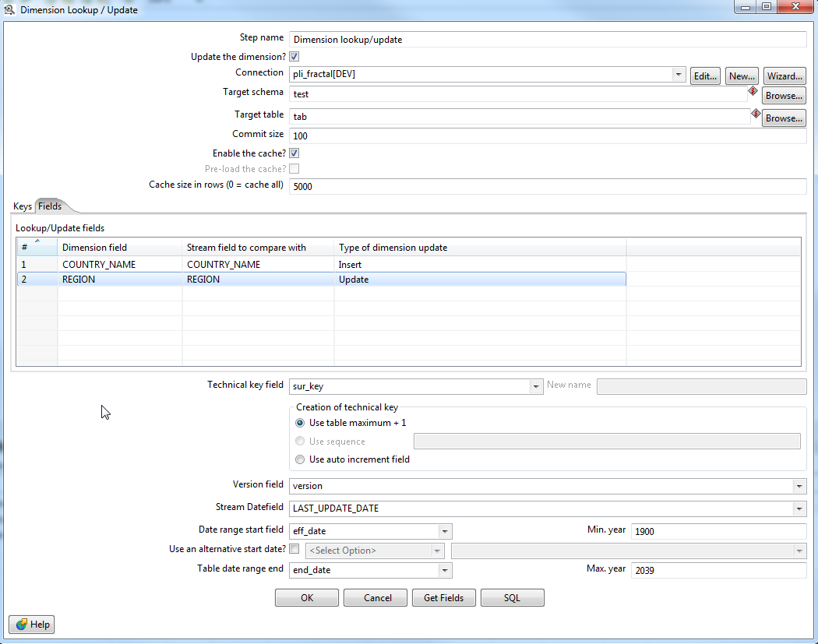Check Use an alternative start date
This screenshot has width=818, height=644.
[x=294, y=548]
